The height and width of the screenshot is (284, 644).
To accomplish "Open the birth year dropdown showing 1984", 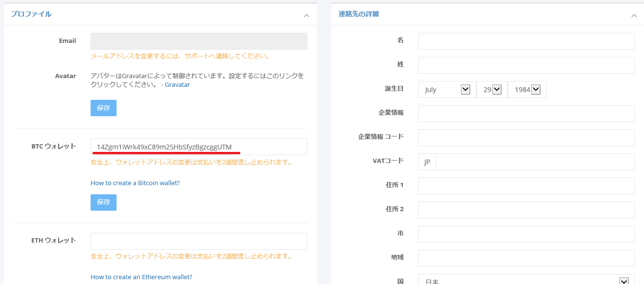I will pos(527,90).
